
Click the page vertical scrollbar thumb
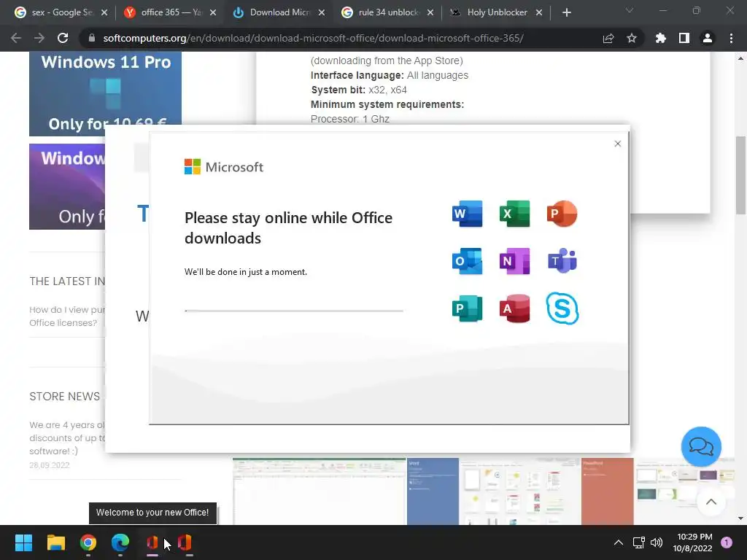(741, 175)
